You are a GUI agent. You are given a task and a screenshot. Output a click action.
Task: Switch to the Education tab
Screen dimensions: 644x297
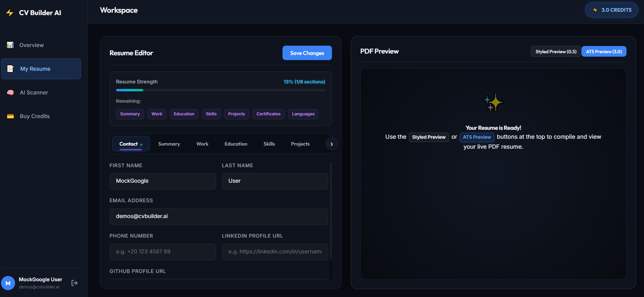point(236,144)
